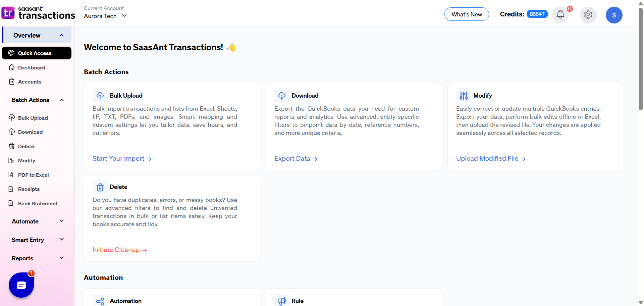Click the Delete card trash icon
This screenshot has height=306, width=644.
pyautogui.click(x=100, y=187)
